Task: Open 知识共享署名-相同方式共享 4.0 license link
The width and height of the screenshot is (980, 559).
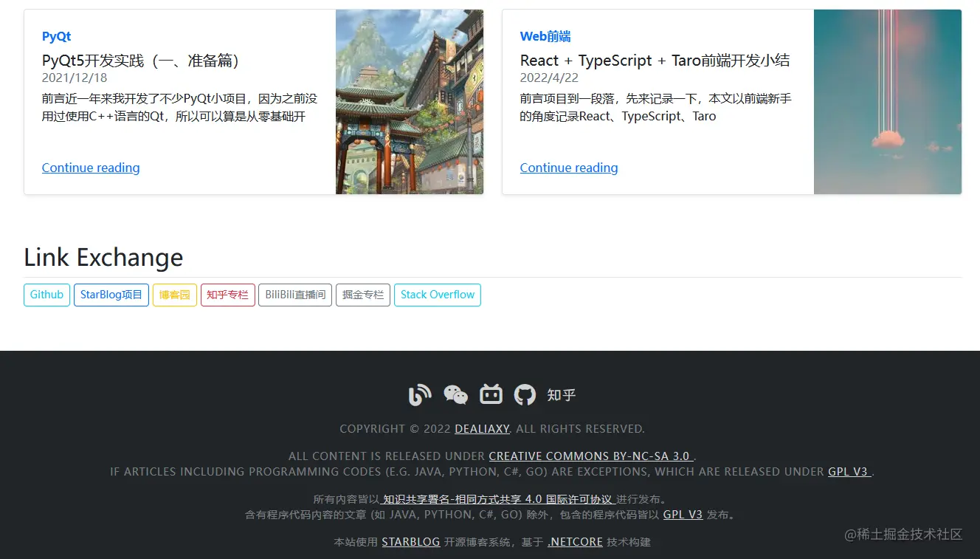Action: 498,499
